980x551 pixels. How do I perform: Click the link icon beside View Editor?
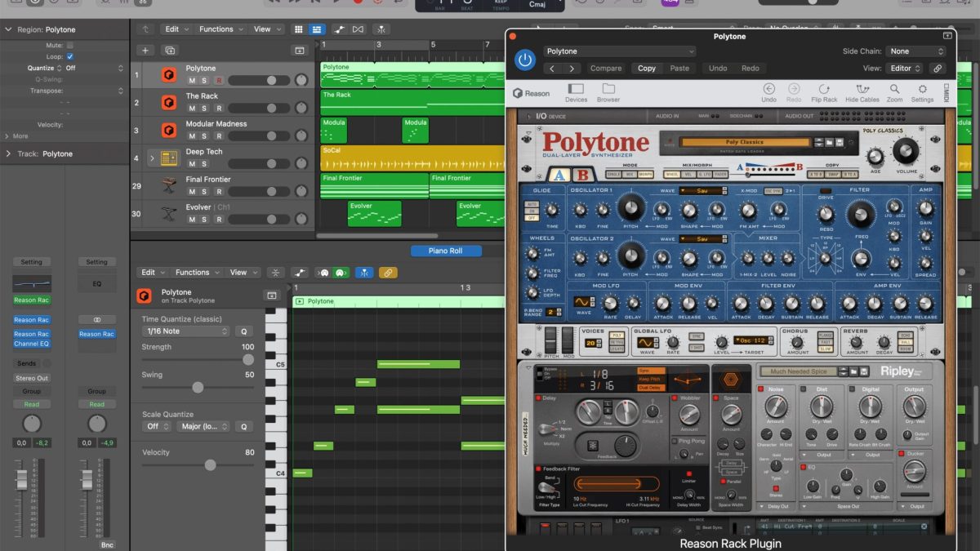pyautogui.click(x=938, y=69)
